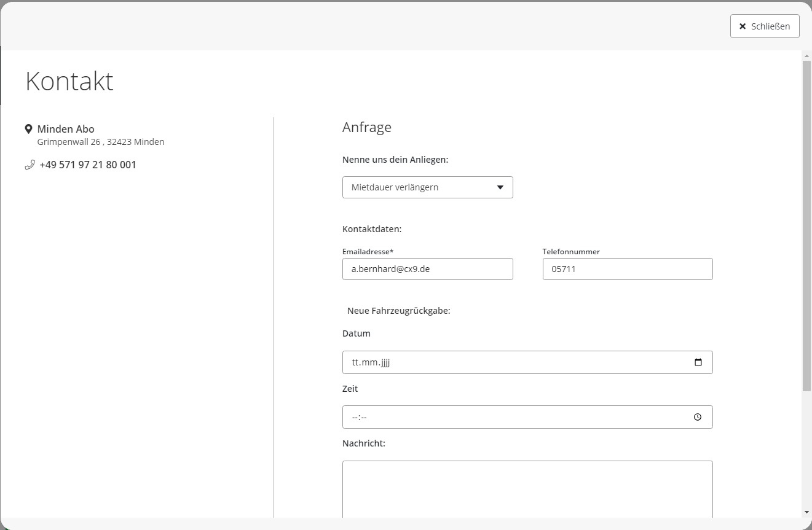Click inside the Nachricht text area
This screenshot has width=812, height=530.
pyautogui.click(x=527, y=488)
